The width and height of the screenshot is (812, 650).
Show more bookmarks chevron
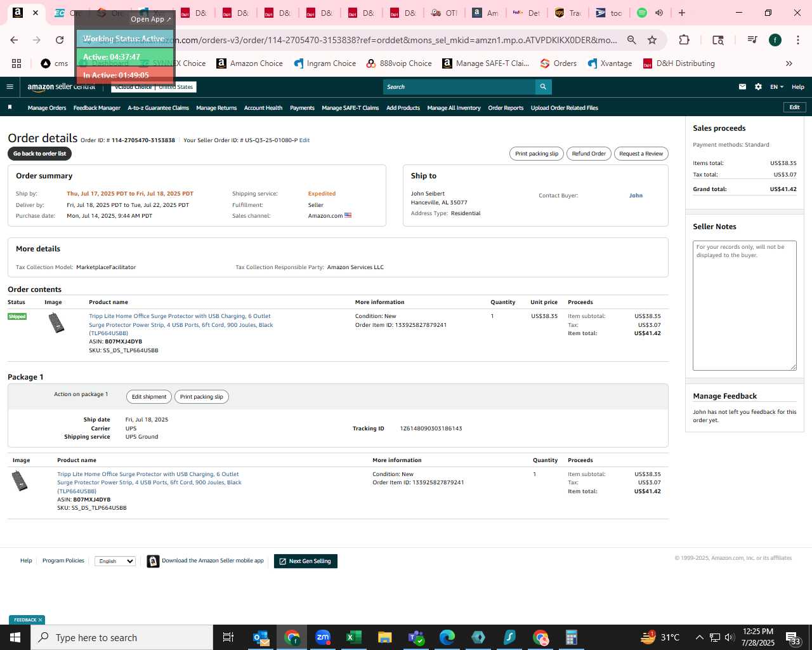click(x=789, y=63)
